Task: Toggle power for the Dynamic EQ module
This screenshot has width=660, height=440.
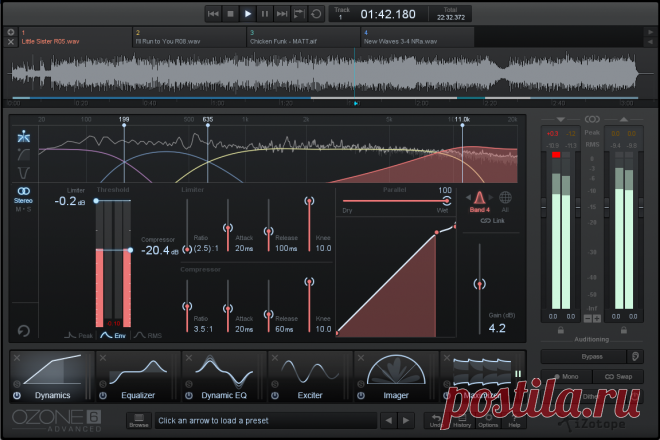Action: click(x=189, y=396)
